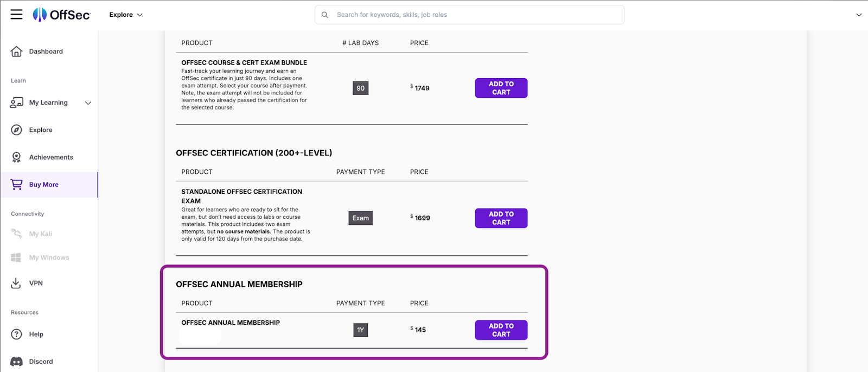Click the Discord icon
The image size is (868, 372).
click(x=16, y=362)
